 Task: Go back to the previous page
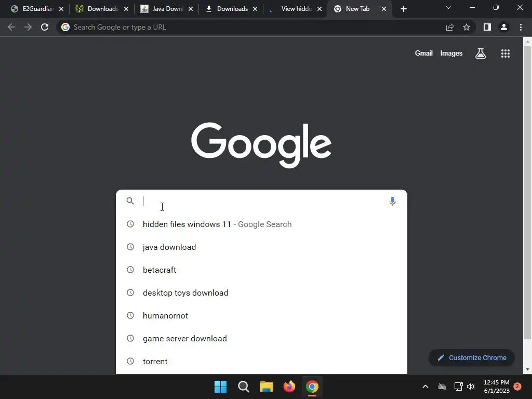pos(11,27)
